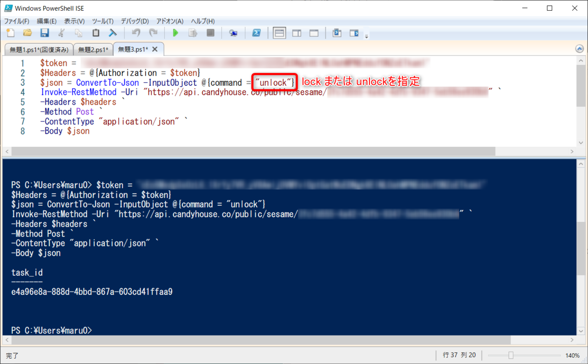Copy selection using the copy icon
Viewport: 588px width, 364px height.
(x=78, y=33)
